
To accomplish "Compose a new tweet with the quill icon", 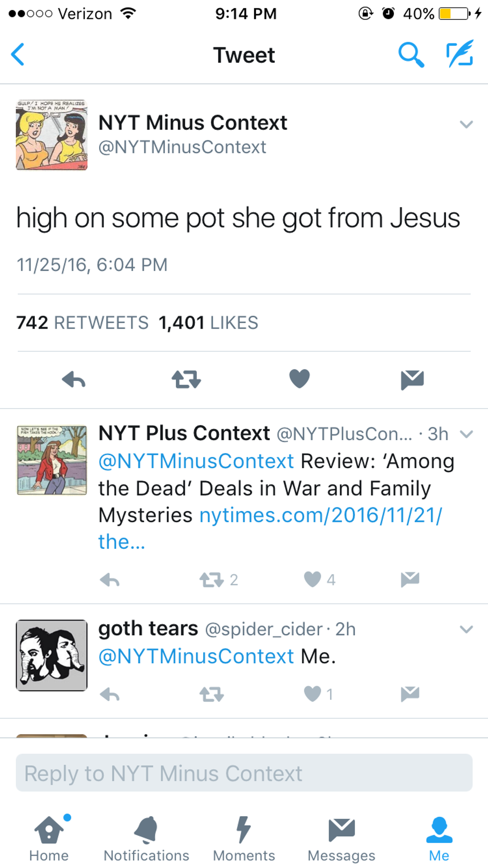I will coord(459,54).
